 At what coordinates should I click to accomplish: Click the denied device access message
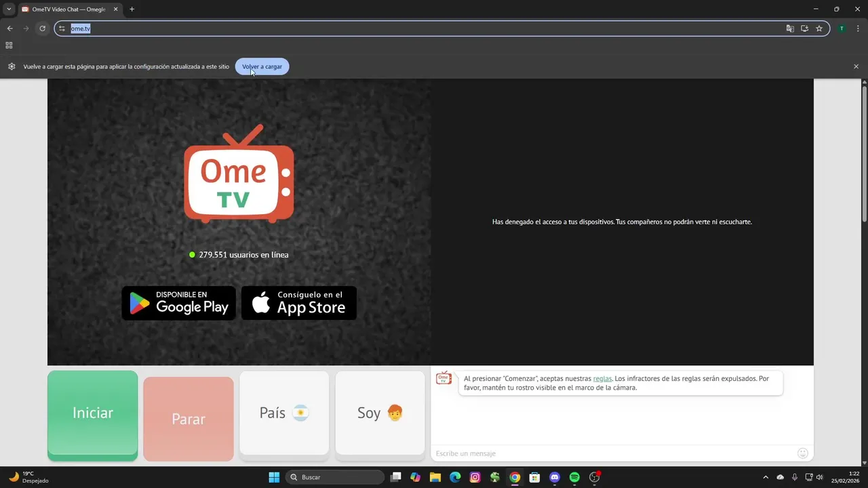622,222
